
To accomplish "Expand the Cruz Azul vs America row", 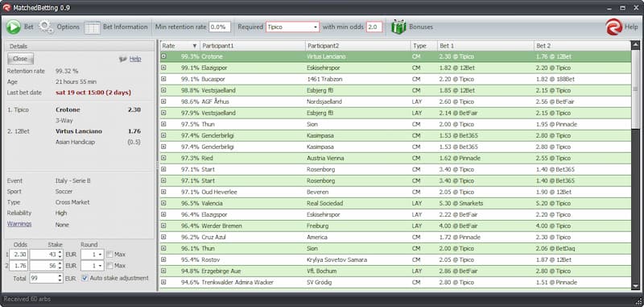I will click(x=163, y=237).
